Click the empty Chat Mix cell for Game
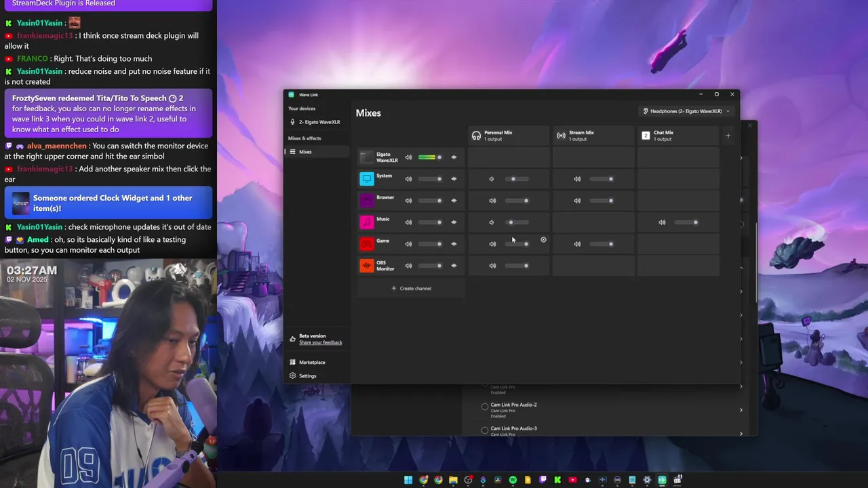The height and width of the screenshot is (488, 868). coord(678,244)
